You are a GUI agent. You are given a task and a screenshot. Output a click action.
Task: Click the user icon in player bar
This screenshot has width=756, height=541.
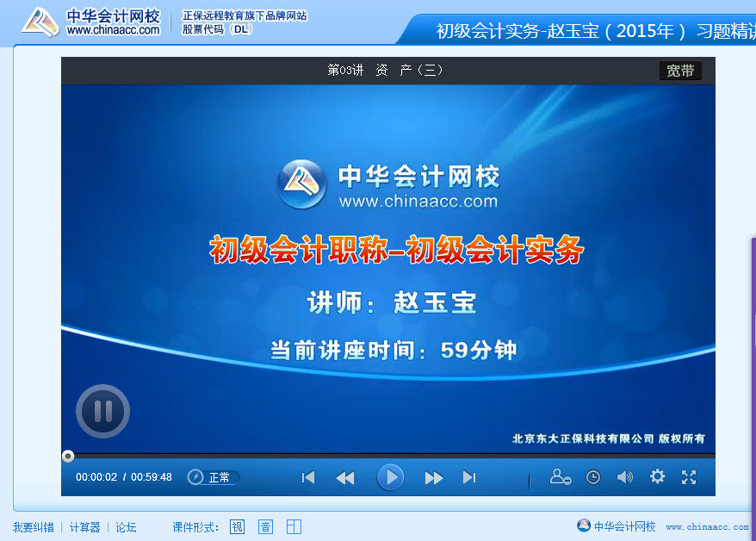(x=561, y=476)
